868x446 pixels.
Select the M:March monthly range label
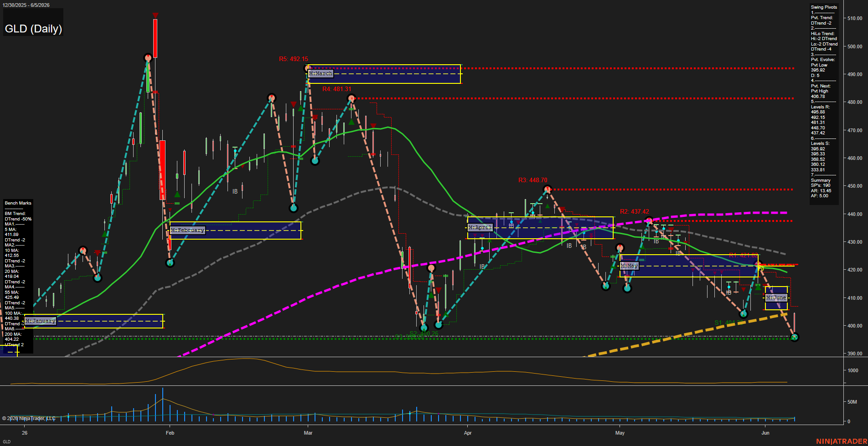click(x=321, y=73)
